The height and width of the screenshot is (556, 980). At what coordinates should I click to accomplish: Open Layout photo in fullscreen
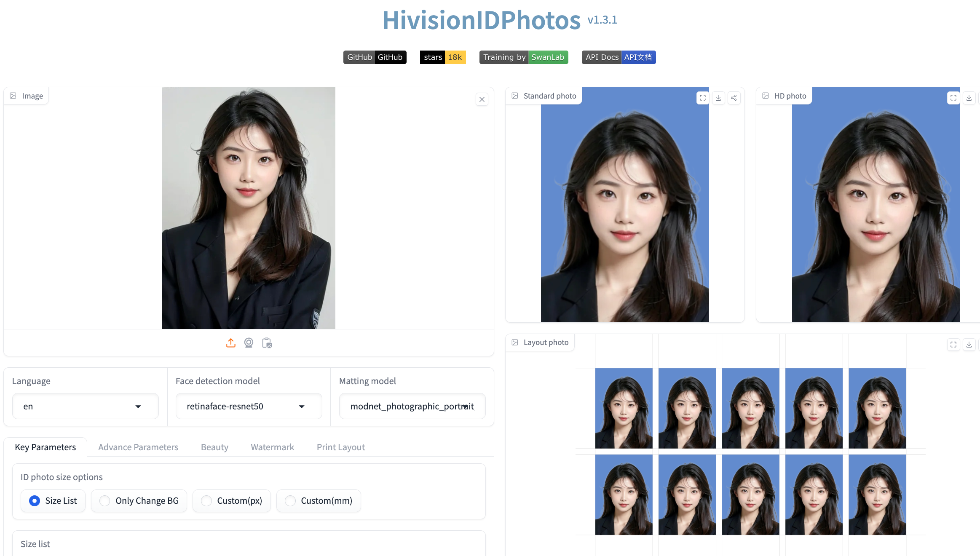click(953, 345)
